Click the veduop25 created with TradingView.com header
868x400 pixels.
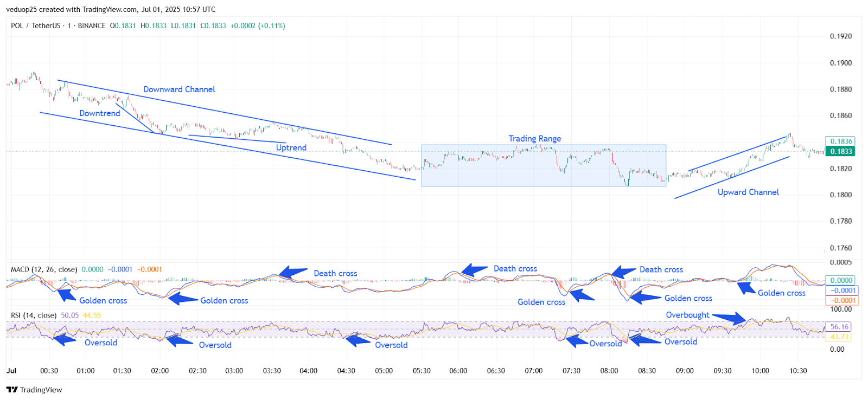[x=111, y=9]
